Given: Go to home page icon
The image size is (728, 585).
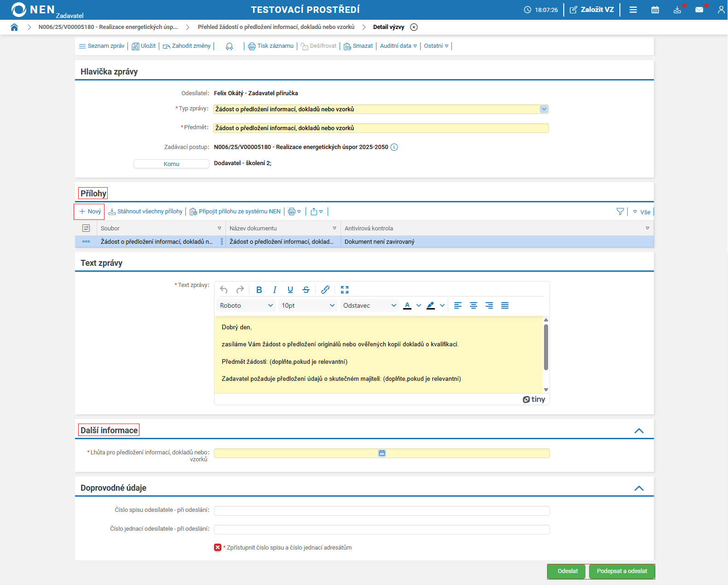Looking at the screenshot, I should (14, 27).
